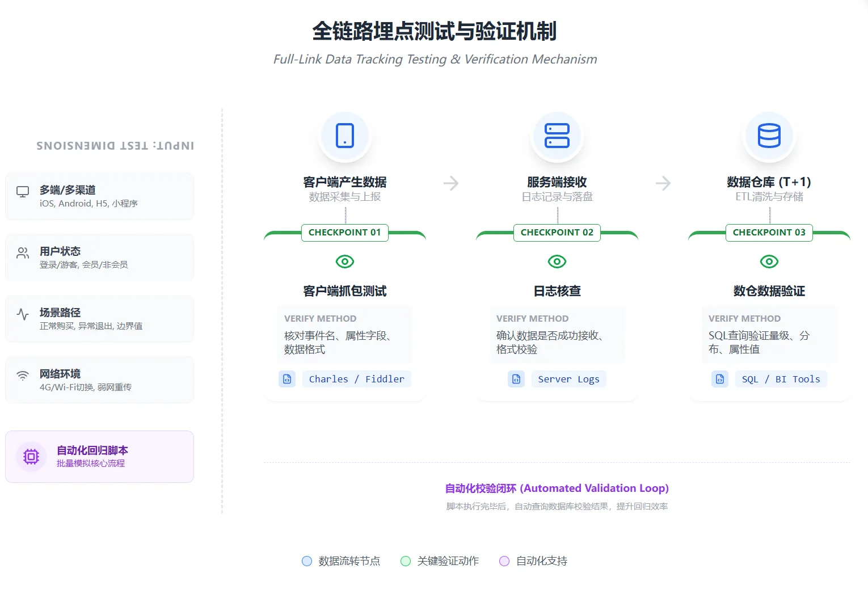Click the 客户端抓包测试 heading
Screen dimensions: 868x590
pyautogui.click(x=345, y=291)
